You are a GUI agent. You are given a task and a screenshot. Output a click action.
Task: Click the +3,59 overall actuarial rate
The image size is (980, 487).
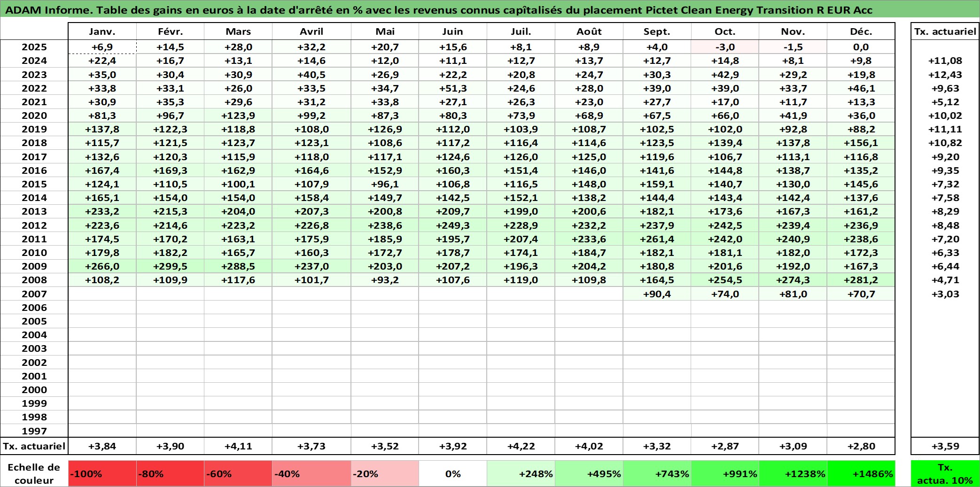tap(945, 446)
